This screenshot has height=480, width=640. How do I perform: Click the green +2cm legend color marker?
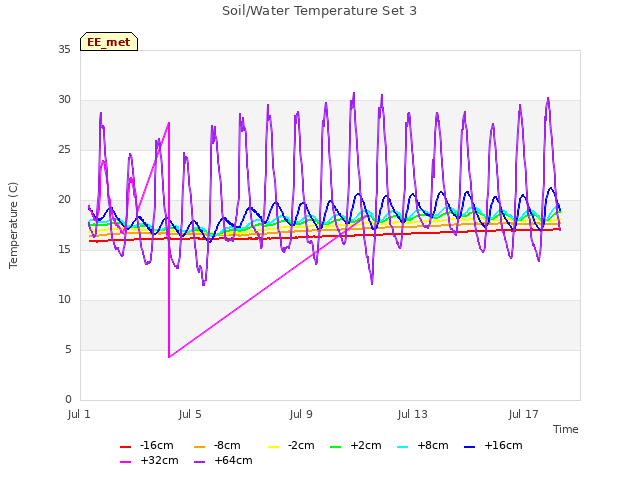coord(336,447)
